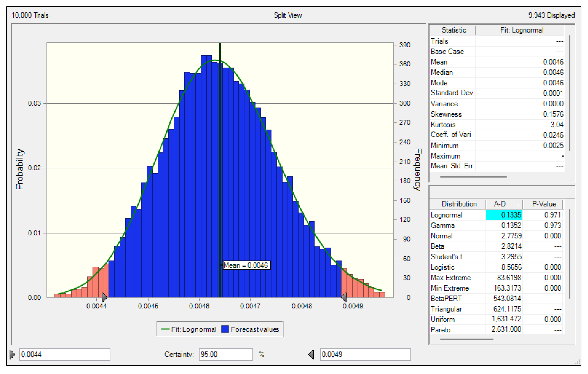Select the Gamma distribution row
The height and width of the screenshot is (374, 588).
[443, 225]
